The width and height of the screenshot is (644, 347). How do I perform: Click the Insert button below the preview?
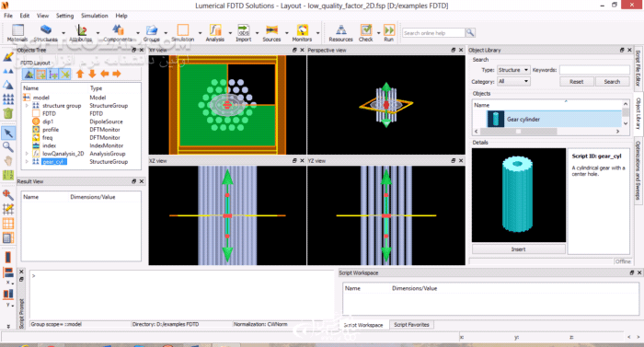pos(518,249)
